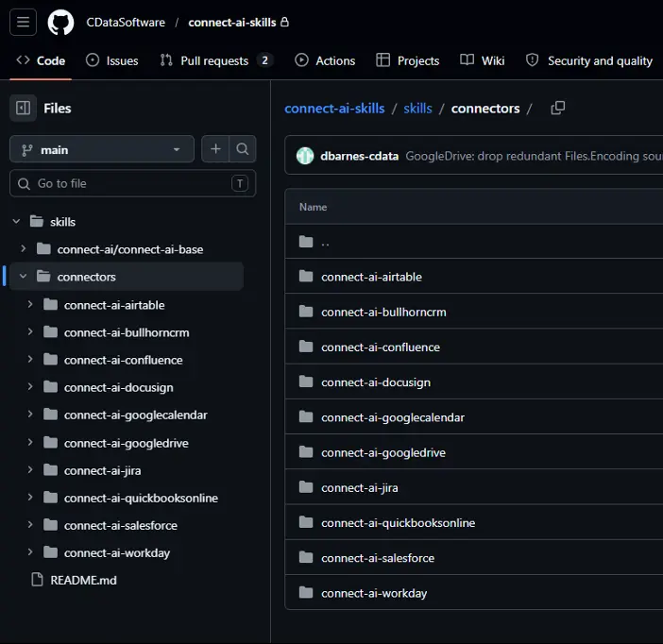Image resolution: width=663 pixels, height=644 pixels.
Task: Expand connect-ai-salesforce chevron in tree
Action: (x=30, y=525)
